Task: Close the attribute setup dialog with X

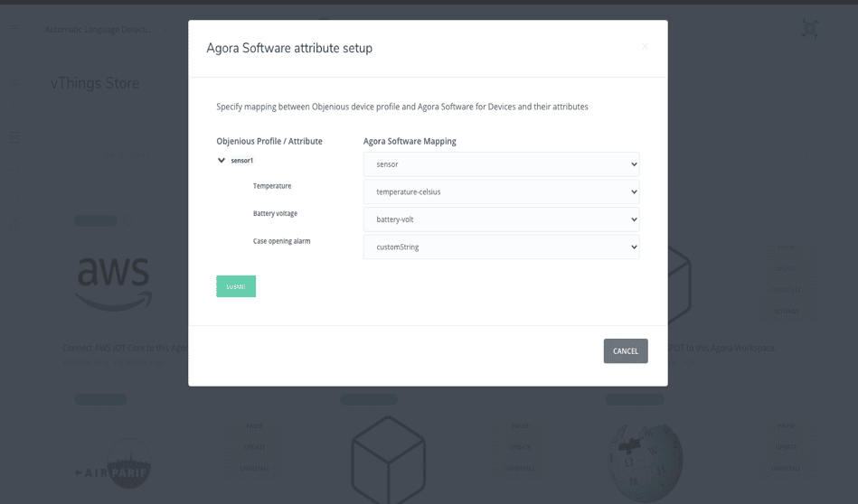Action: pos(646,46)
